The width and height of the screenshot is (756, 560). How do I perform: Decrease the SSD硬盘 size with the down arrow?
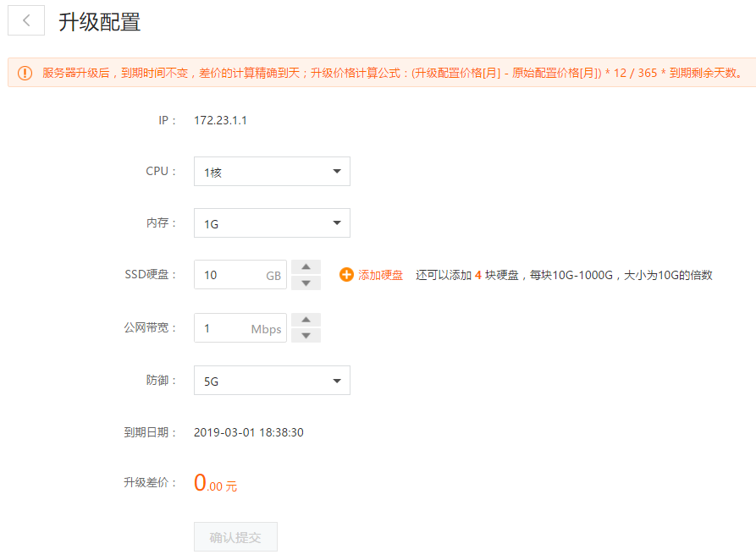306,283
